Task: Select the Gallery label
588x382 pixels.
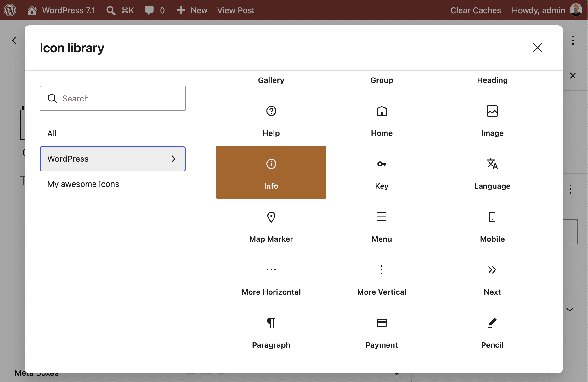Action: click(271, 80)
